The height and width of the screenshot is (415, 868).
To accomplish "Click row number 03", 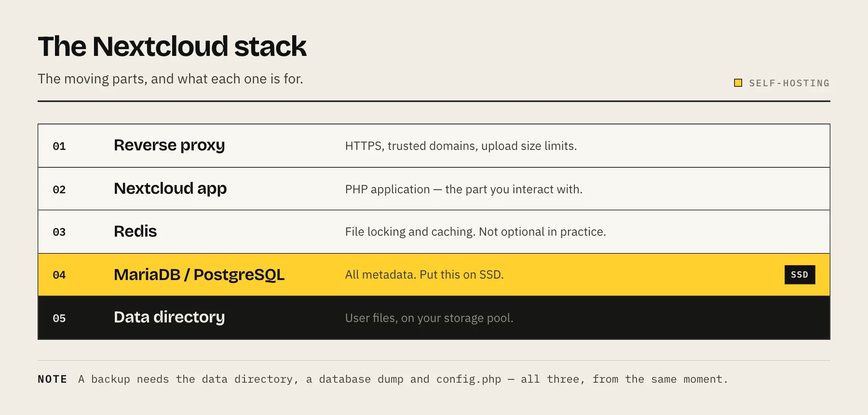I will coord(59,232).
